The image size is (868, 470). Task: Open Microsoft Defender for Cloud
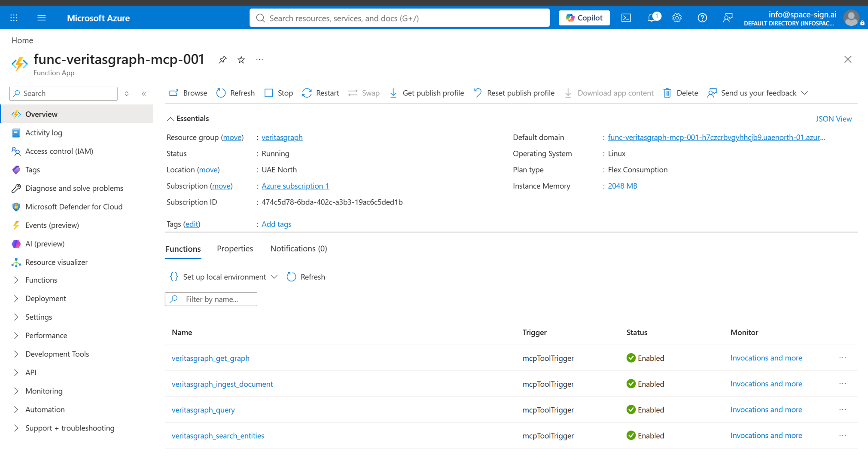(73, 207)
